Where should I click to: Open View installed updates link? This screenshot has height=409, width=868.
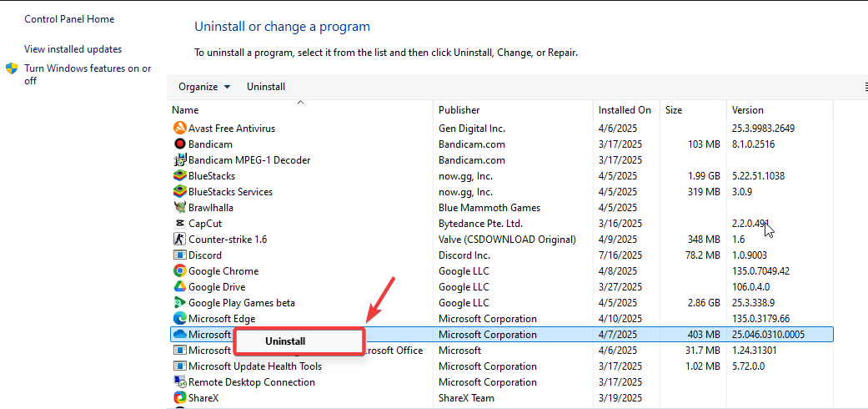click(x=73, y=49)
